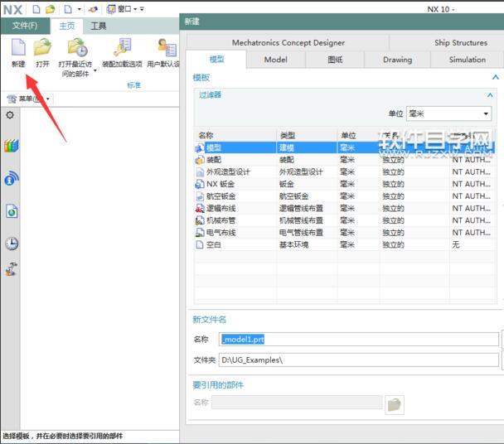The height and width of the screenshot is (444, 504).
Task: Switch to the 工具 tools ribbon tab
Action: pyautogui.click(x=99, y=26)
